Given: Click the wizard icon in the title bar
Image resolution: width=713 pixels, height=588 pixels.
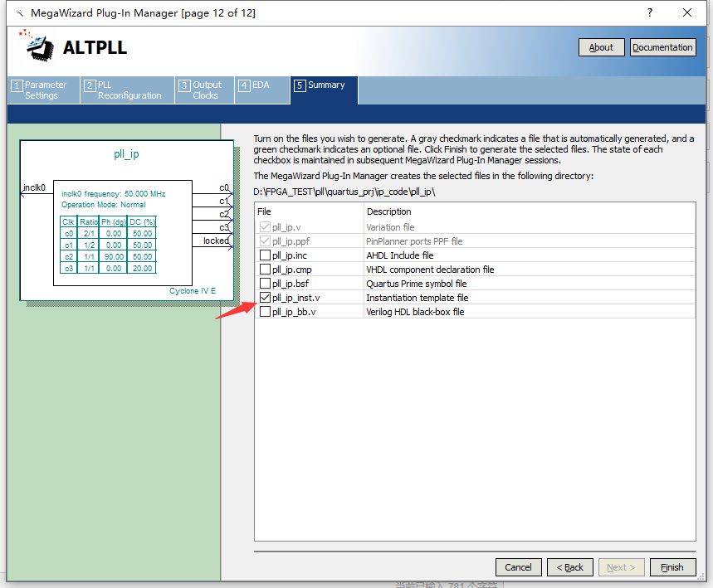Looking at the screenshot, I should tap(20, 12).
